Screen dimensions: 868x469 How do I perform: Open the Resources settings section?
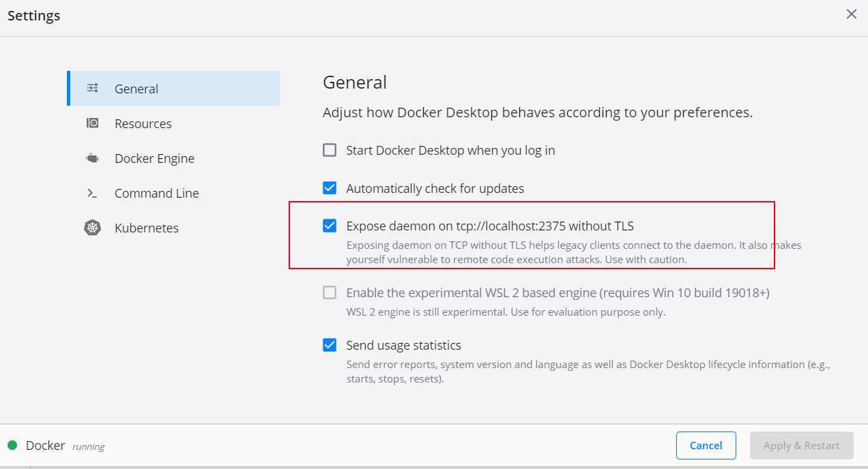[173, 123]
